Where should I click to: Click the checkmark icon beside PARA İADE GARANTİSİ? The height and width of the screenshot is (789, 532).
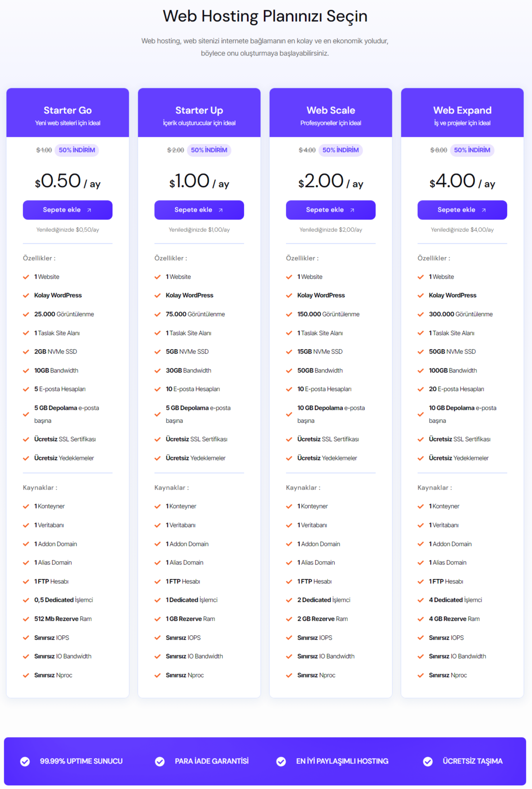(160, 761)
